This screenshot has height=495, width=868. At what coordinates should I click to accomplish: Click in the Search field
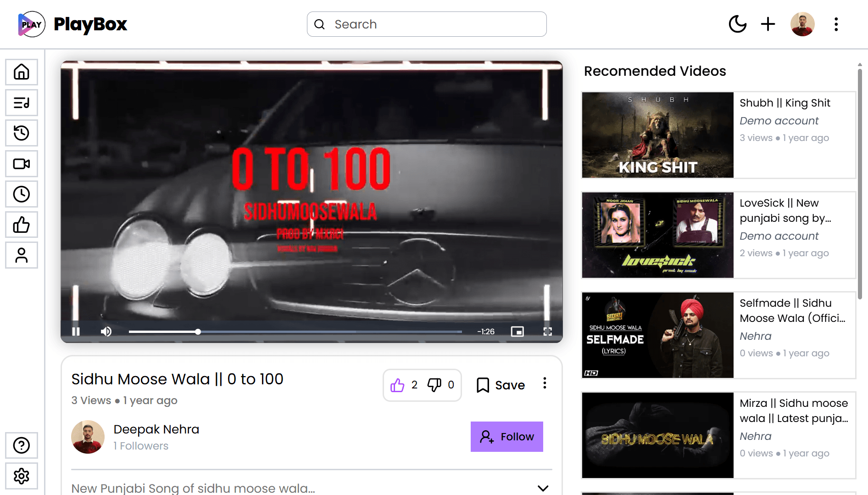click(x=427, y=24)
